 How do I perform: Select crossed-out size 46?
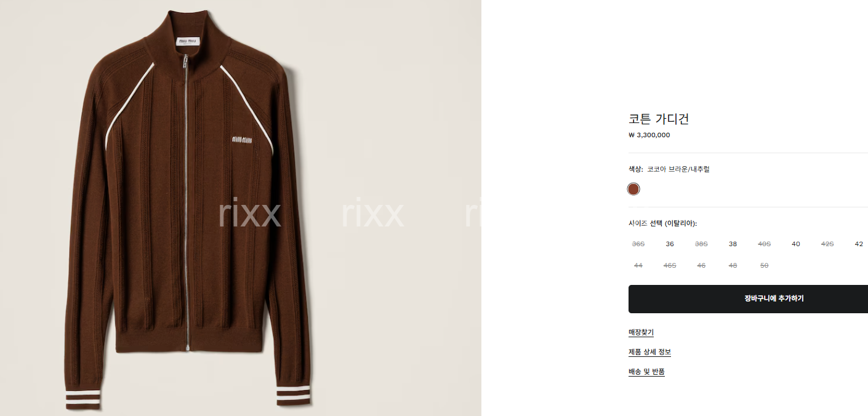pyautogui.click(x=701, y=266)
